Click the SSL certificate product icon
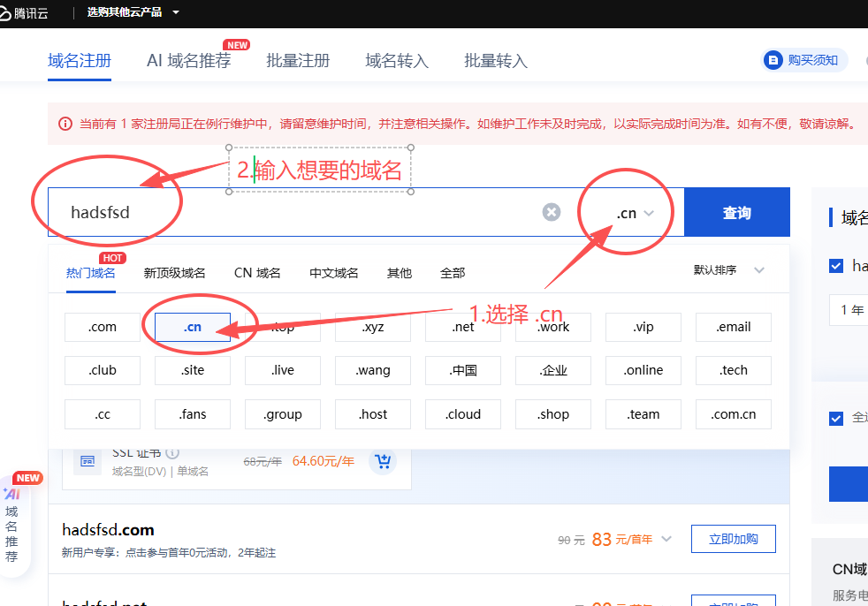Viewport: 868px width, 606px height. [x=88, y=461]
